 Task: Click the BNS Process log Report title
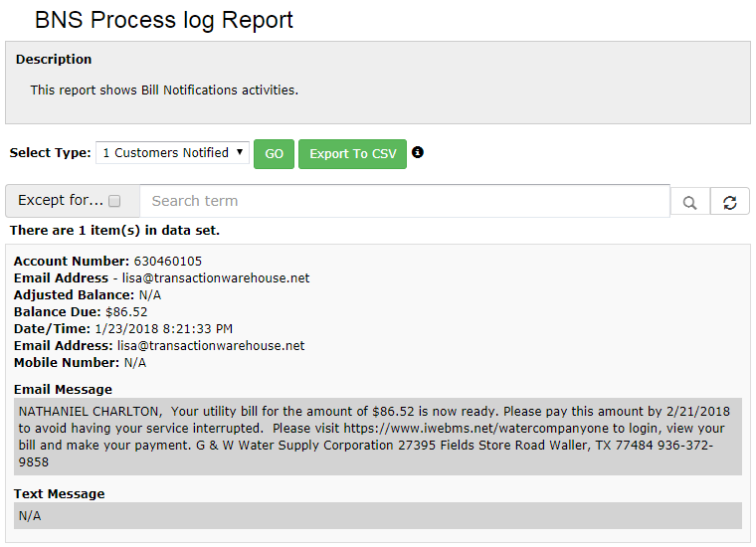coord(164,20)
